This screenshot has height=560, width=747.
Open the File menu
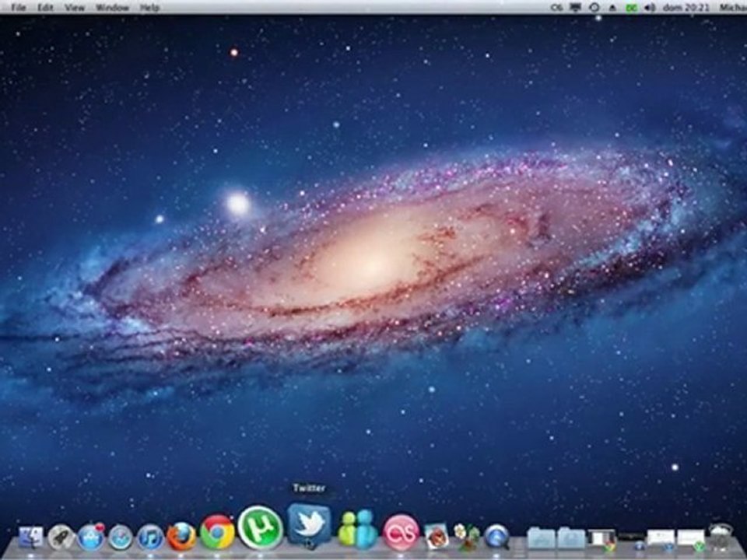[x=18, y=7]
